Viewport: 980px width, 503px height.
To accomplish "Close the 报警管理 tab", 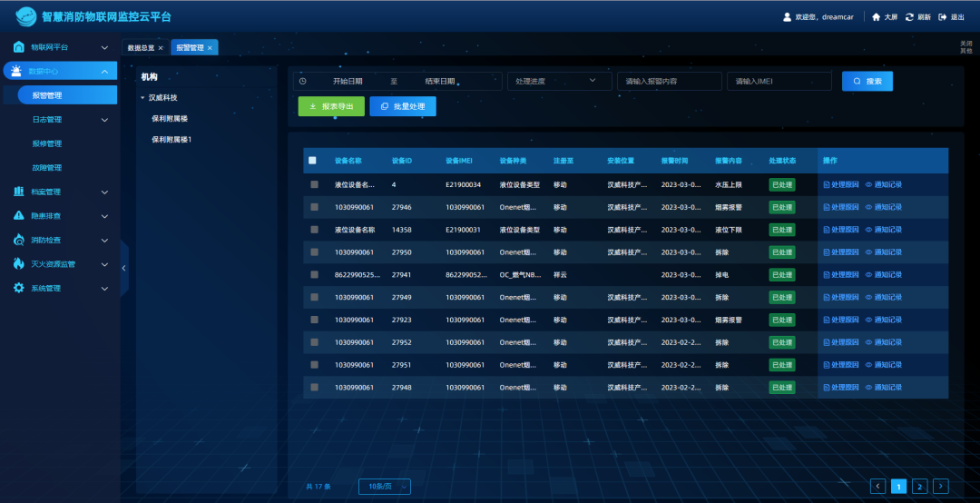I will tap(210, 48).
